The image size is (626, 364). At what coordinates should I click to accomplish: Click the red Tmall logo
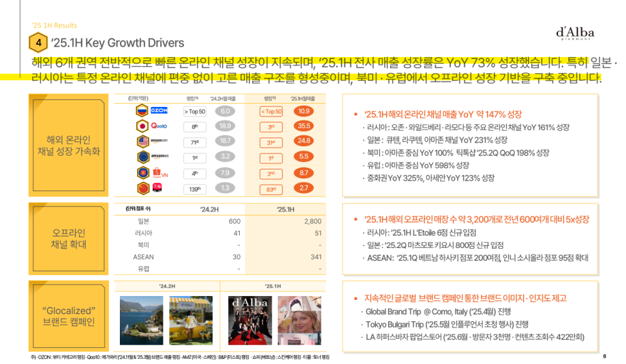[x=157, y=188]
